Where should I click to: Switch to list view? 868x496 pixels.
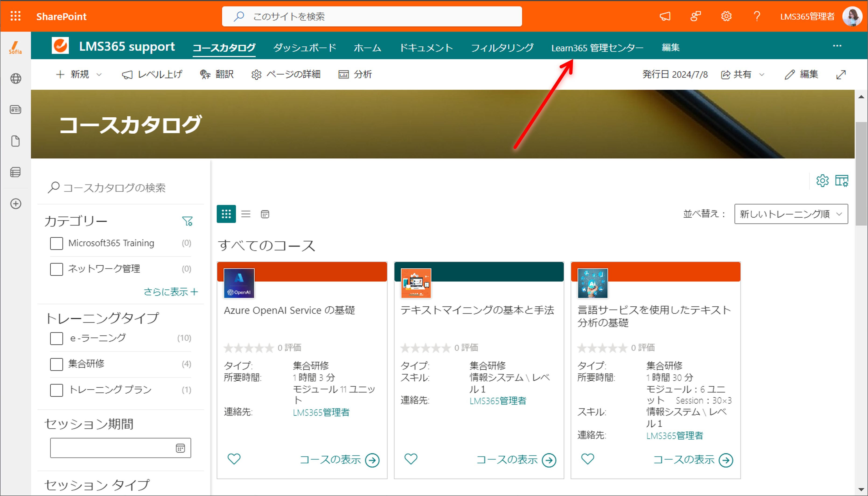click(246, 214)
